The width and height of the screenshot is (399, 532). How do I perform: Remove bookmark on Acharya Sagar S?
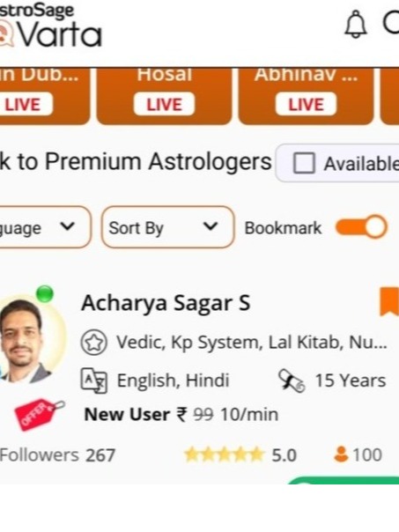click(x=389, y=301)
